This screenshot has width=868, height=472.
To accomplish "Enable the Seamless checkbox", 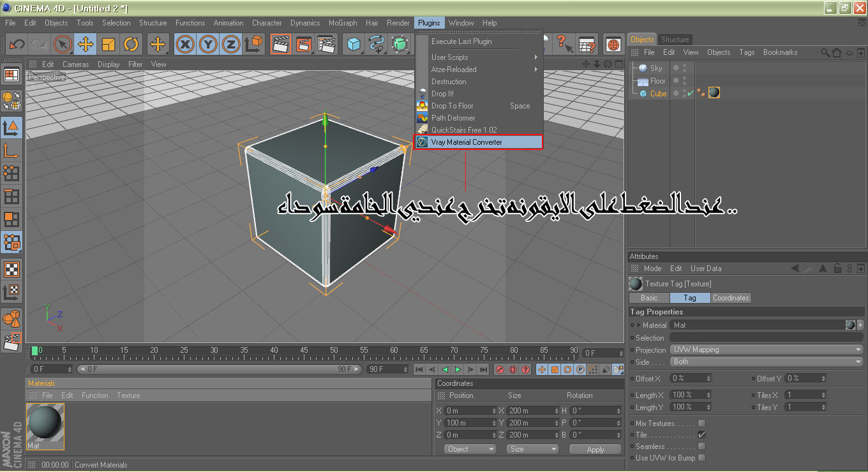I will pyautogui.click(x=702, y=446).
